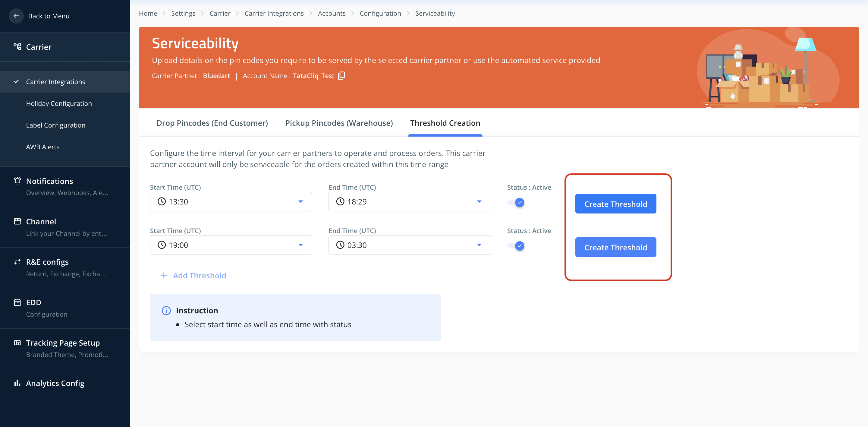Open Holiday Configuration in the sidebar
This screenshot has height=427, width=868.
point(59,103)
